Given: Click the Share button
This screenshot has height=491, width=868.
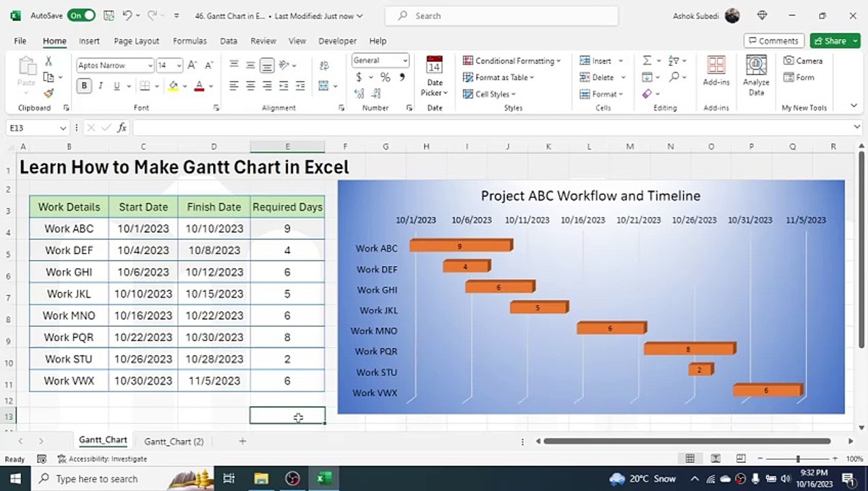Looking at the screenshot, I should coord(835,41).
